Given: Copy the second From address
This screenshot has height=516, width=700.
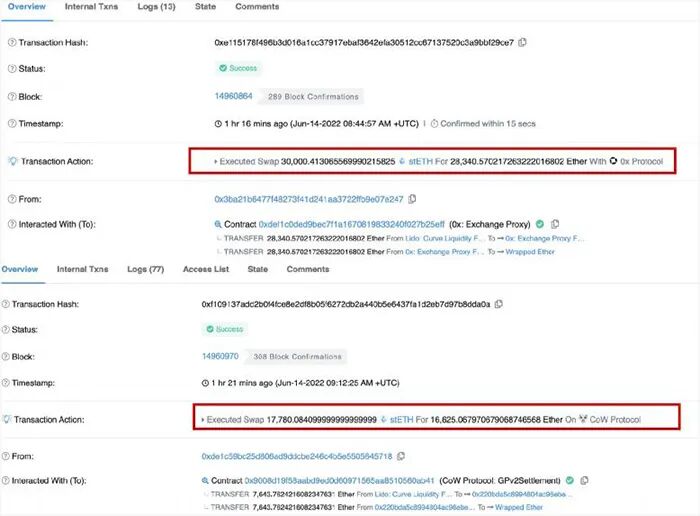Looking at the screenshot, I should pyautogui.click(x=401, y=456).
